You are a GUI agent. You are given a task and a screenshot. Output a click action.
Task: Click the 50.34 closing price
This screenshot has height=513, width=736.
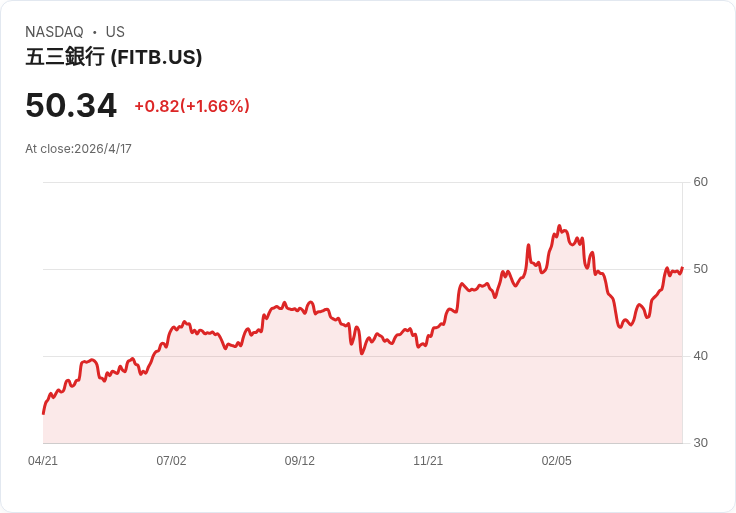(71, 105)
